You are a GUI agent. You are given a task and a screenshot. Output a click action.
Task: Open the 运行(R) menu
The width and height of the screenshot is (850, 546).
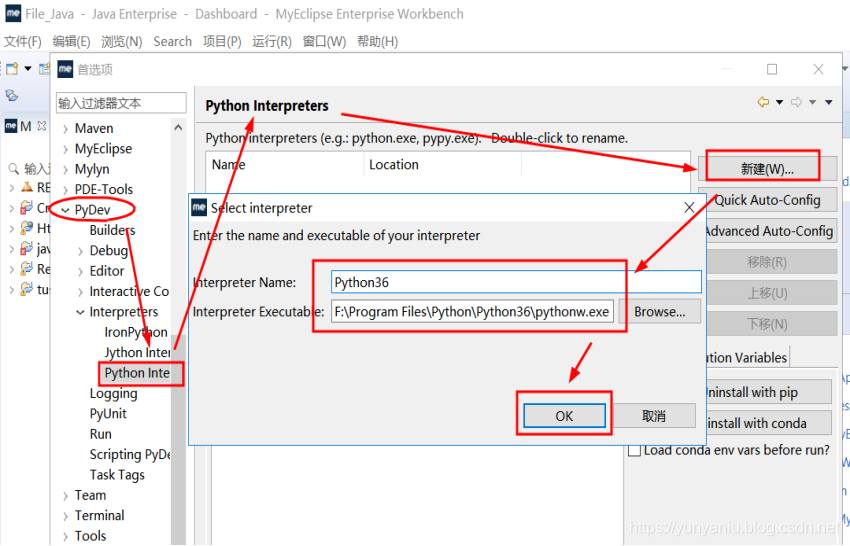click(272, 42)
